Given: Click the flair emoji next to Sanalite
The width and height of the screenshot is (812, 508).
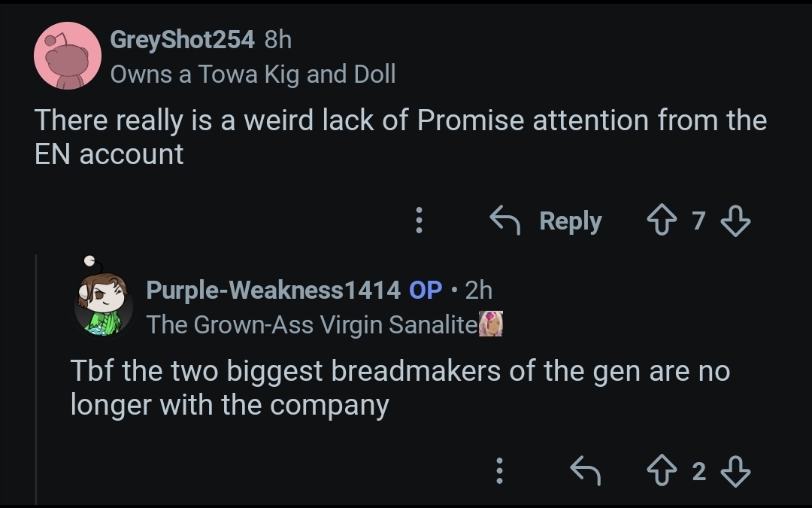Looking at the screenshot, I should [x=490, y=324].
